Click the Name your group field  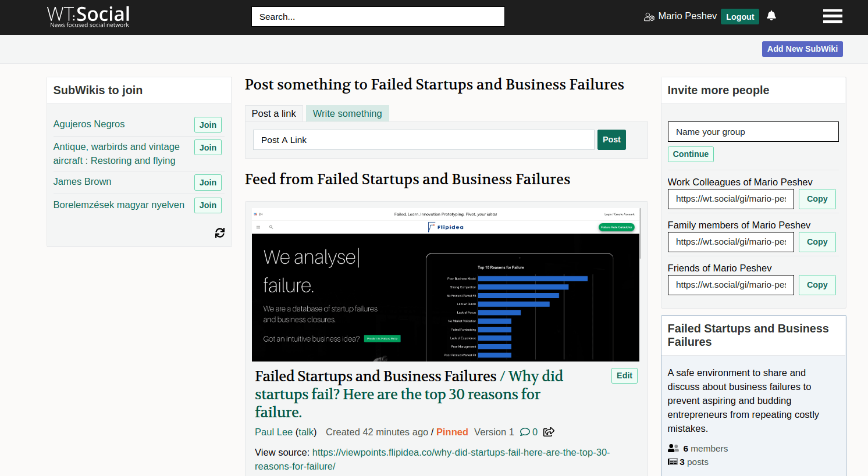coord(753,132)
